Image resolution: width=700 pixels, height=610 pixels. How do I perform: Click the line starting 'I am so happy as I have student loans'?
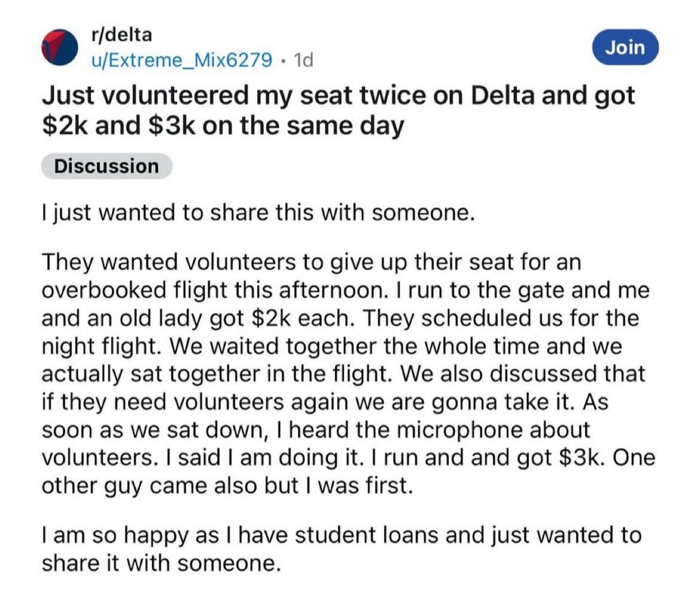click(342, 535)
